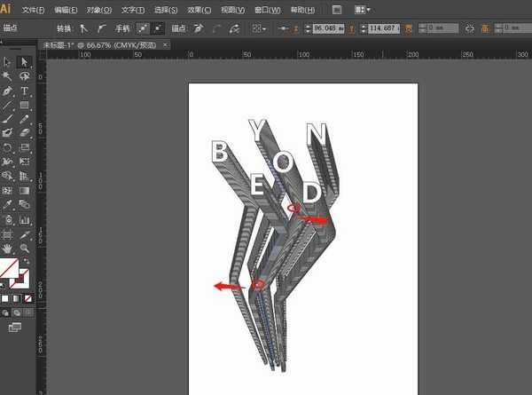532x395 pixels.
Task: Open the 文件(F) menu
Action: (x=33, y=9)
